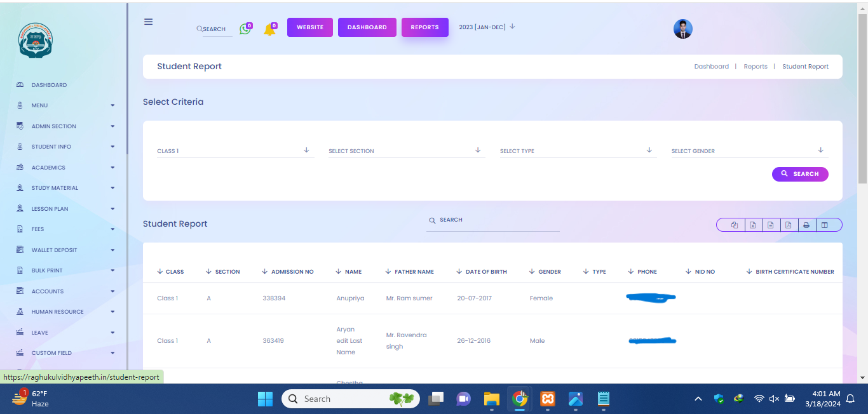Viewport: 868px width, 414px height.
Task: Open user profile avatar
Action: [x=682, y=29]
